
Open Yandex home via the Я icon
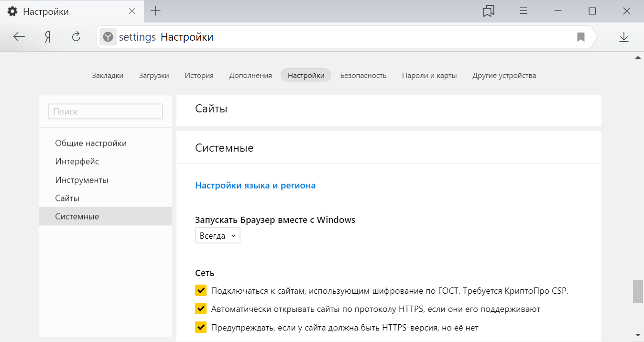(47, 37)
